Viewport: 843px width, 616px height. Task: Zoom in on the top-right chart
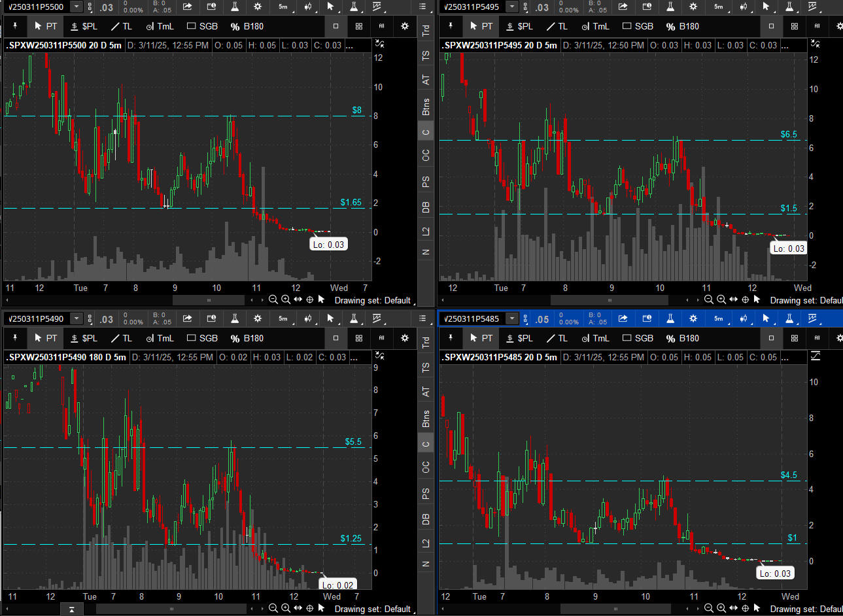721,299
